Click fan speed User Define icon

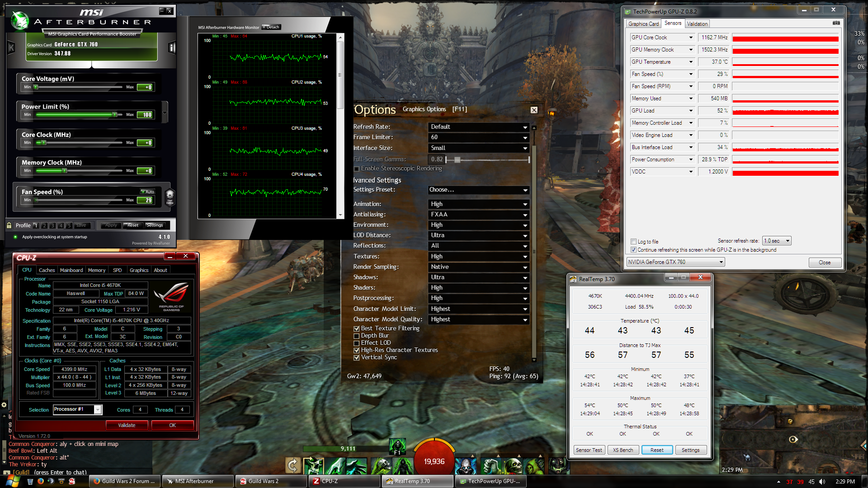(x=170, y=197)
